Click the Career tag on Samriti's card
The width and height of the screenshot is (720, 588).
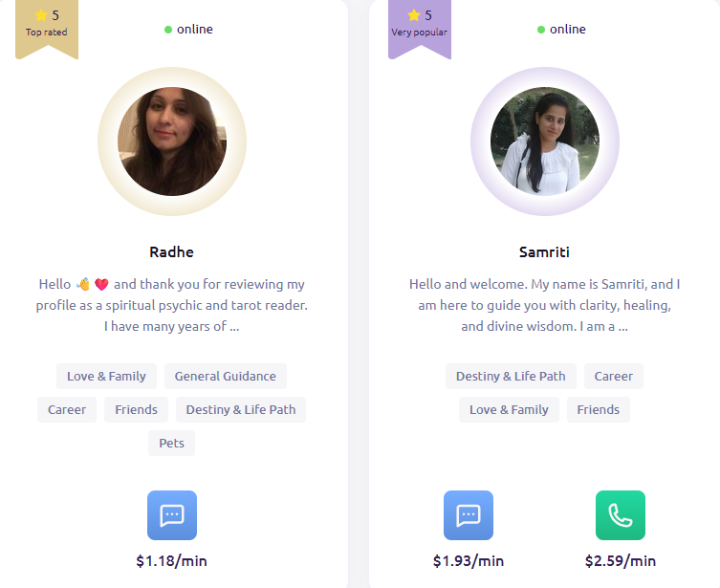click(x=614, y=376)
